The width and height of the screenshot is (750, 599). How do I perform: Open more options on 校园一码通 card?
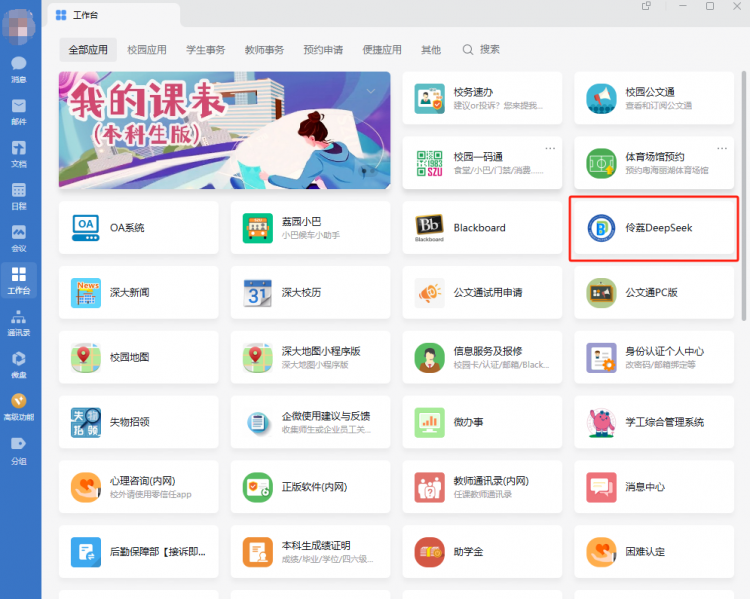tap(550, 148)
